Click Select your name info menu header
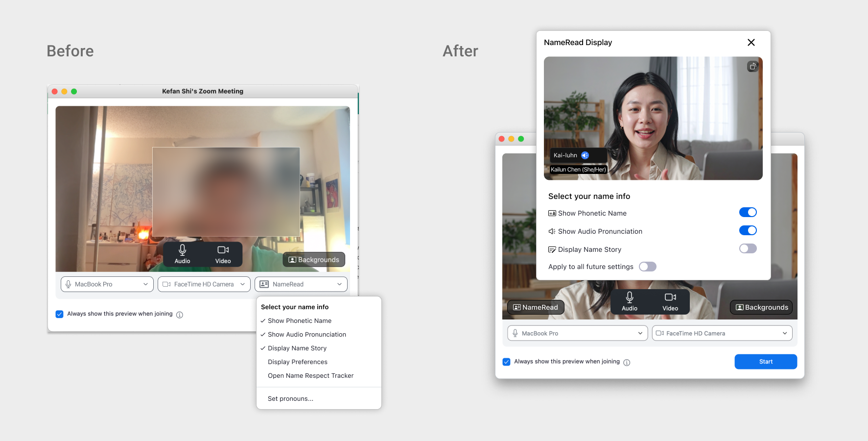The height and width of the screenshot is (441, 868). point(295,307)
